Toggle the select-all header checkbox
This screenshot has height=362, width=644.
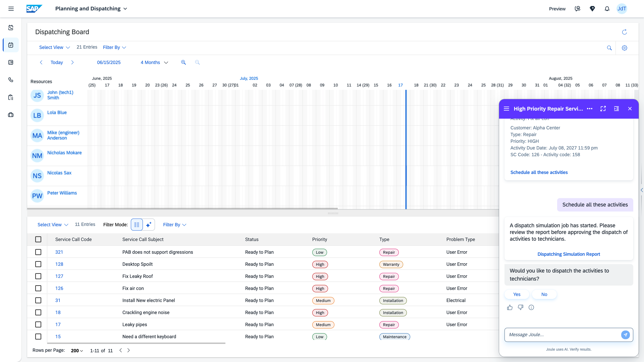click(38, 239)
